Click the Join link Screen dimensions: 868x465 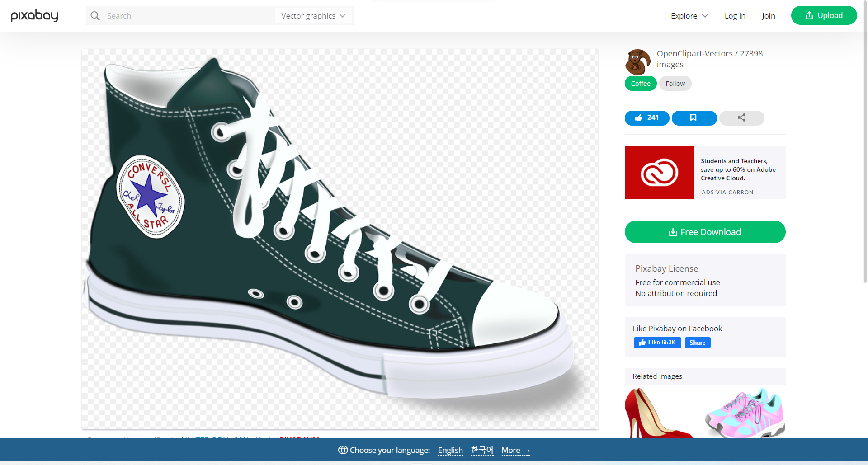(768, 16)
